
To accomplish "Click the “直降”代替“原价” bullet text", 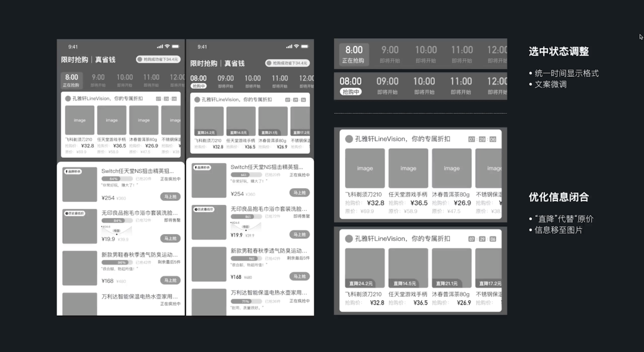I will coord(564,219).
